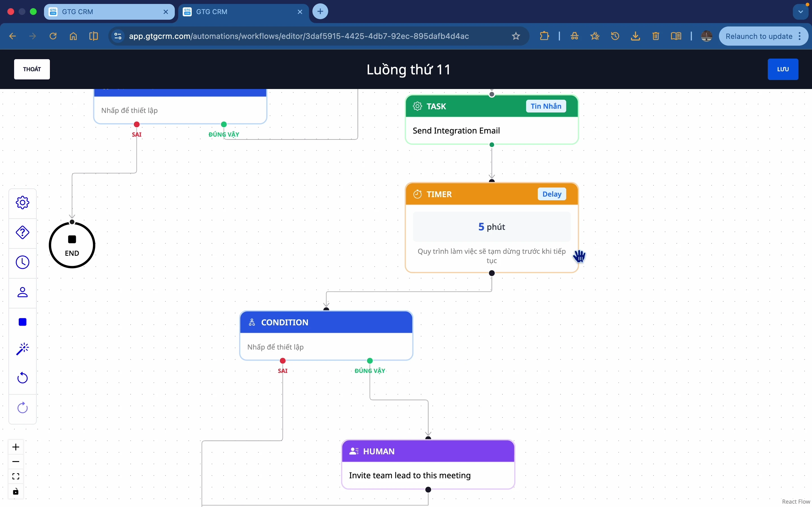Image resolution: width=812 pixels, height=507 pixels.
Task: Click the magic wand sidebar icon
Action: [x=23, y=349]
